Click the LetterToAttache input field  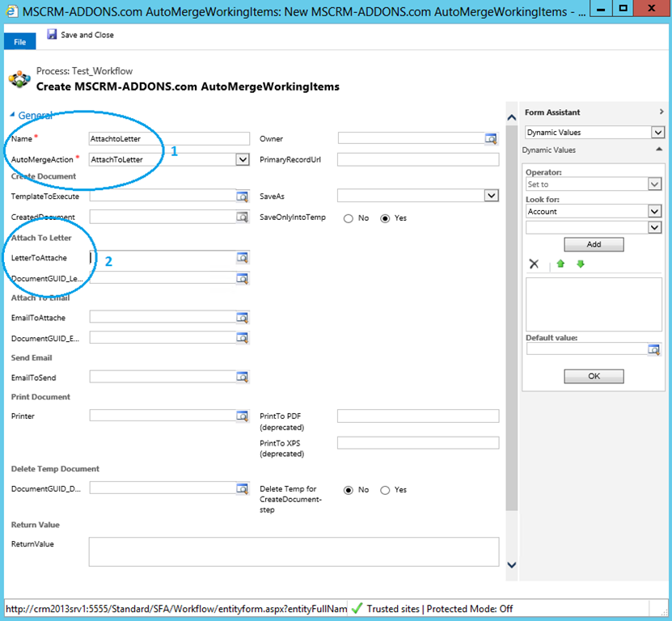coord(163,258)
